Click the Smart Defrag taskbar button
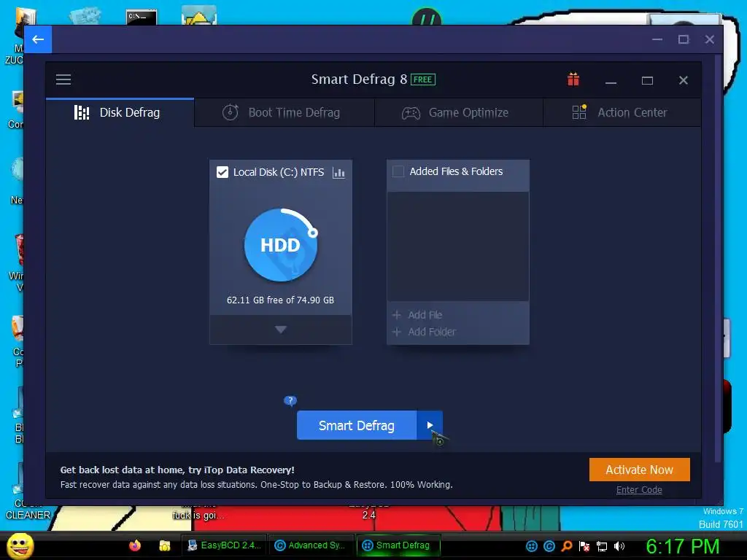Screen dimensions: 747x560 (398, 545)
